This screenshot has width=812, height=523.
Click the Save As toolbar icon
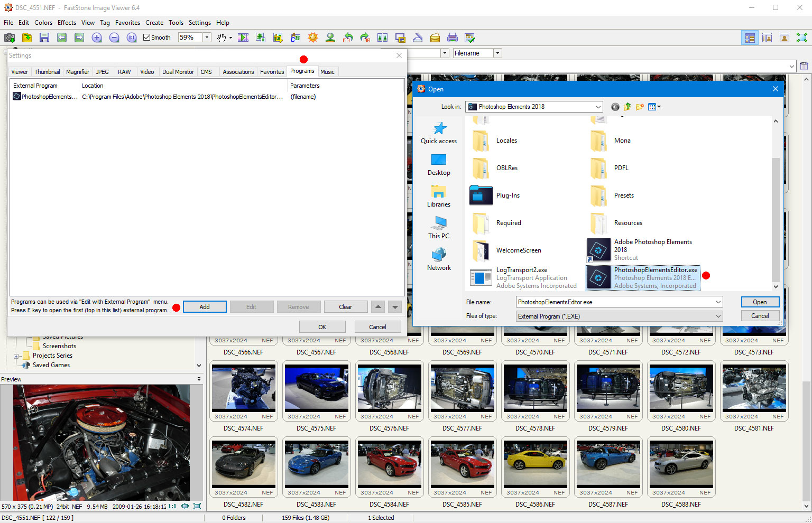(44, 38)
